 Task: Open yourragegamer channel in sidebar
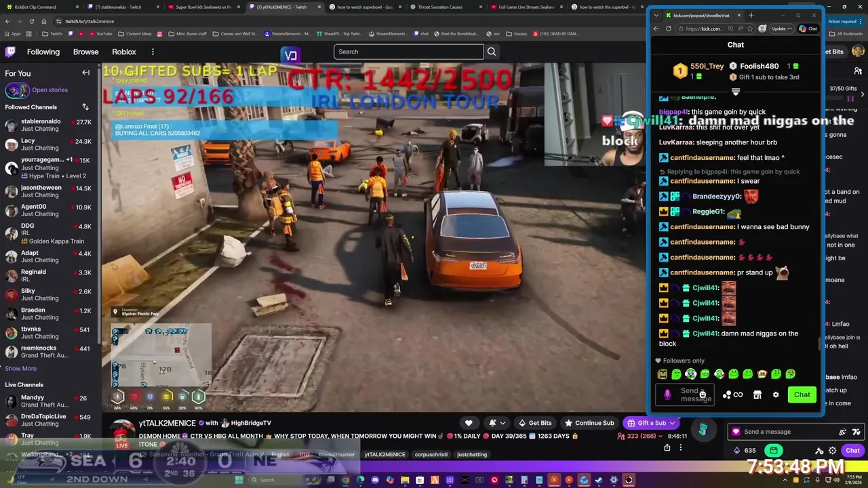pos(49,167)
